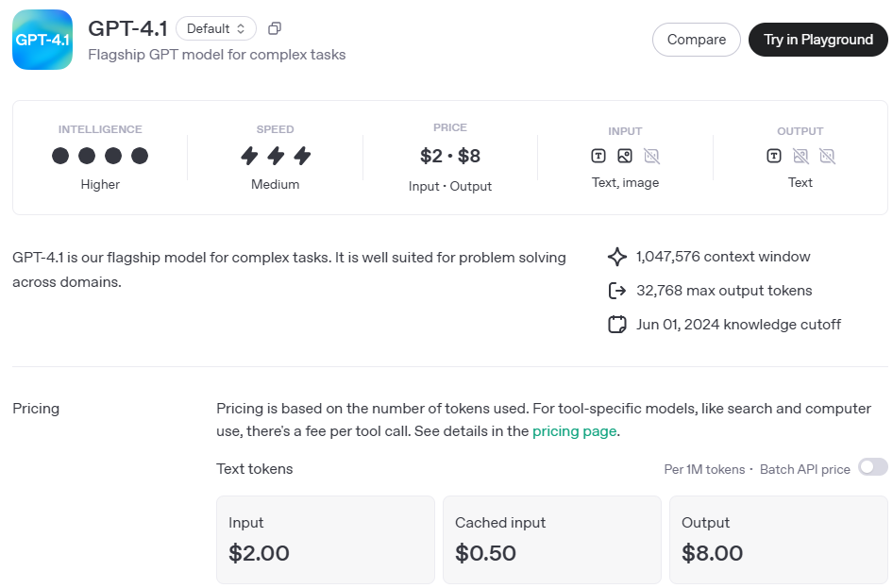The image size is (893, 588).
Task: Open Try in Playground
Action: pos(817,40)
